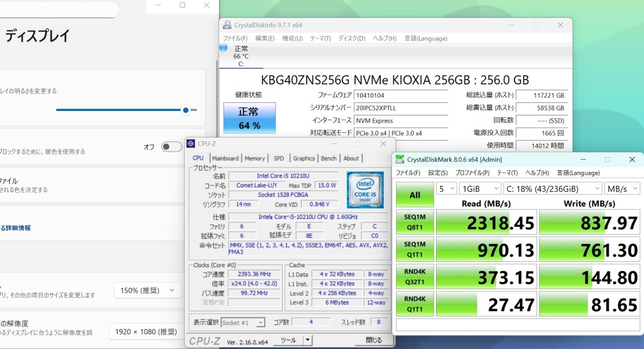Open the unit dropdown showing MB/s
The width and height of the screenshot is (644, 349).
click(x=622, y=189)
